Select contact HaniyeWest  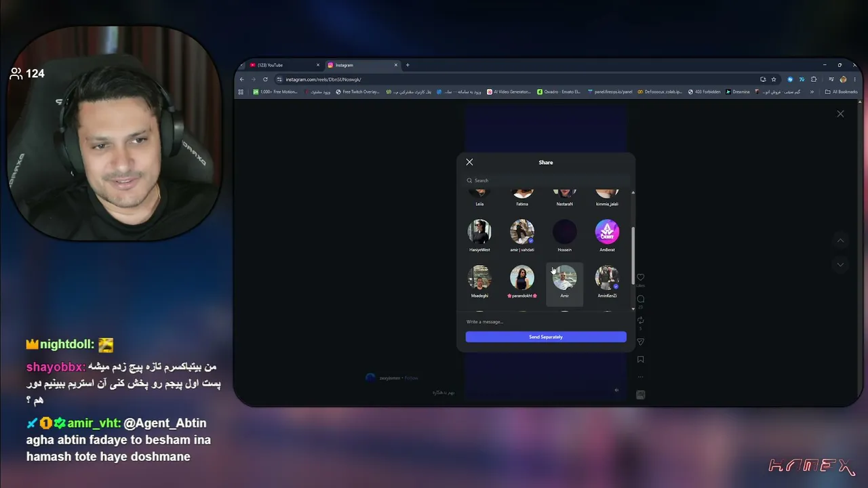pyautogui.click(x=479, y=236)
